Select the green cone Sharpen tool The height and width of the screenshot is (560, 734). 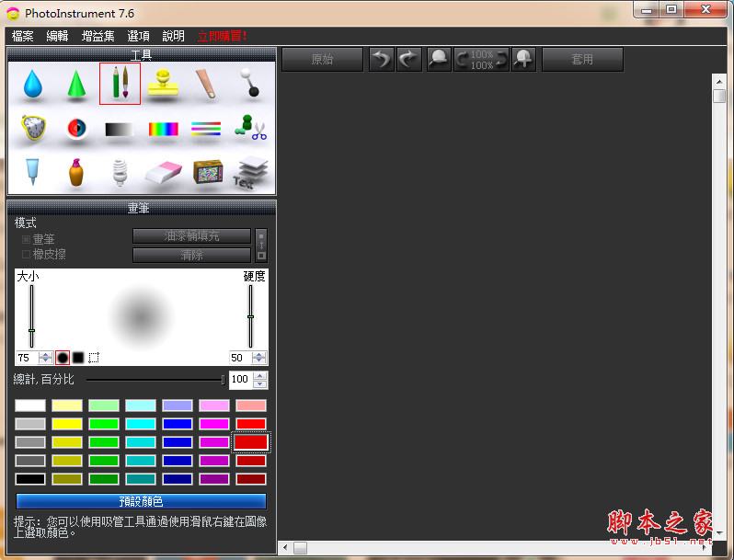click(76, 85)
